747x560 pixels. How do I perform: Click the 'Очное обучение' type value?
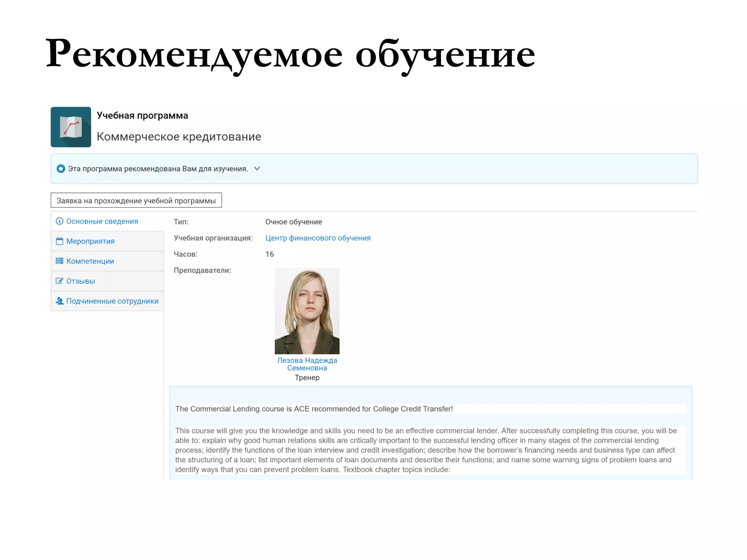294,222
